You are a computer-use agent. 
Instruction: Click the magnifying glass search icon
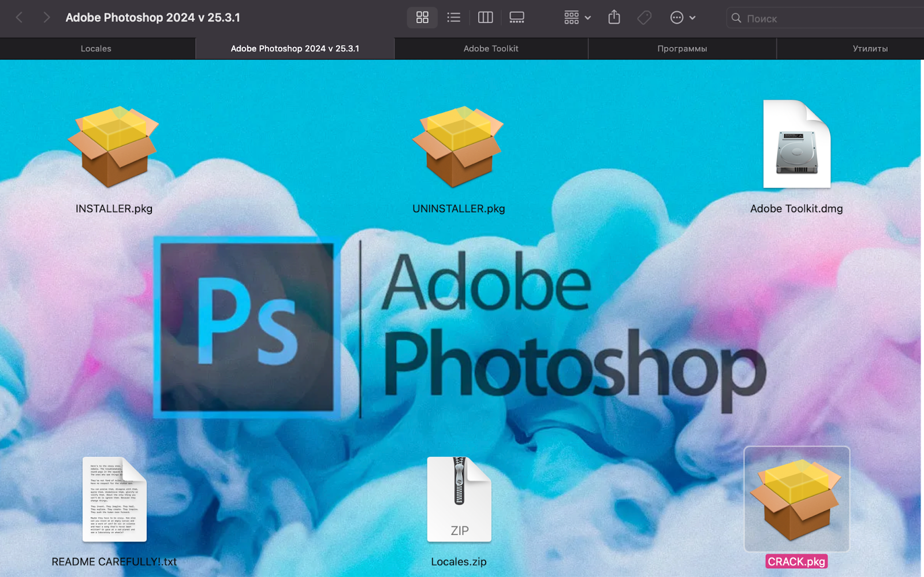pos(736,18)
